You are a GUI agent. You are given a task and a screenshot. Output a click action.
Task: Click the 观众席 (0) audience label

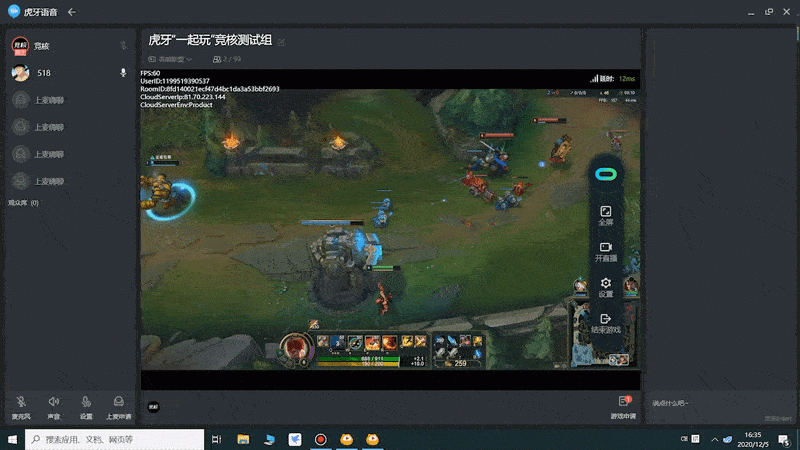23,203
